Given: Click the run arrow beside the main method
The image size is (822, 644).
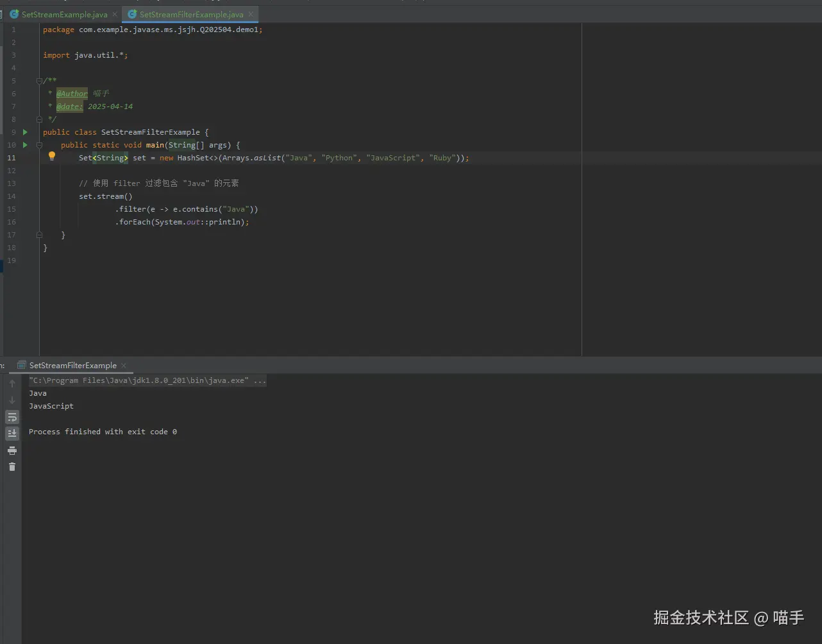Looking at the screenshot, I should pos(25,145).
